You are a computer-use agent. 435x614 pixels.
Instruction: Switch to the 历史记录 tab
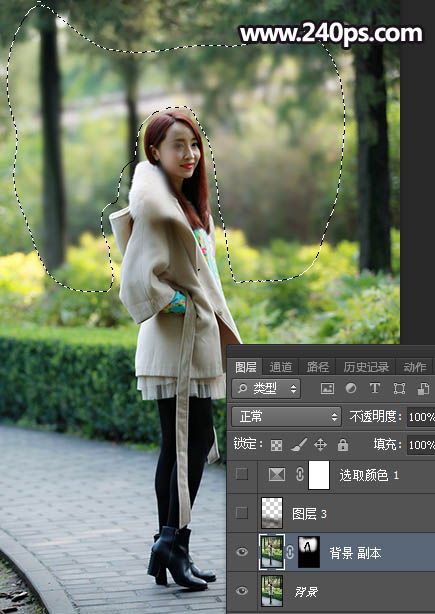(x=366, y=367)
